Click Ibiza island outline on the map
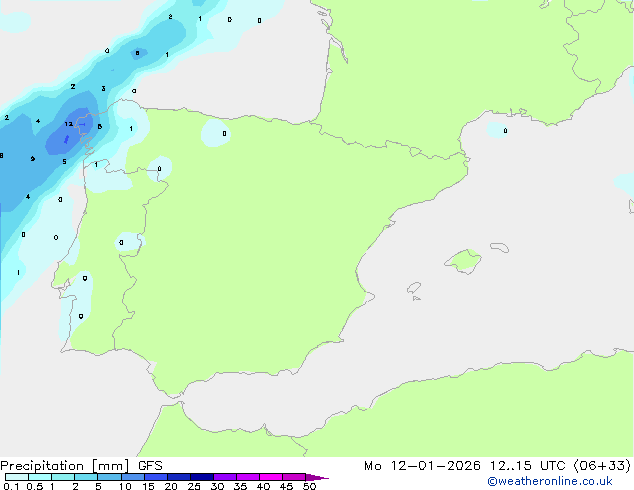This screenshot has width=634, height=490. [414, 288]
